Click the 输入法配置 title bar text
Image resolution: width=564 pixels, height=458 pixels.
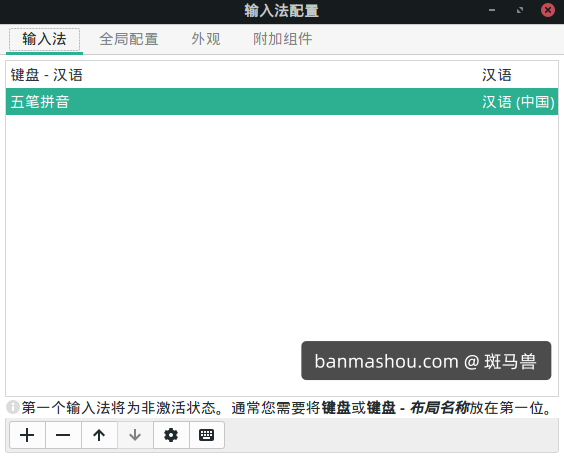[282, 10]
